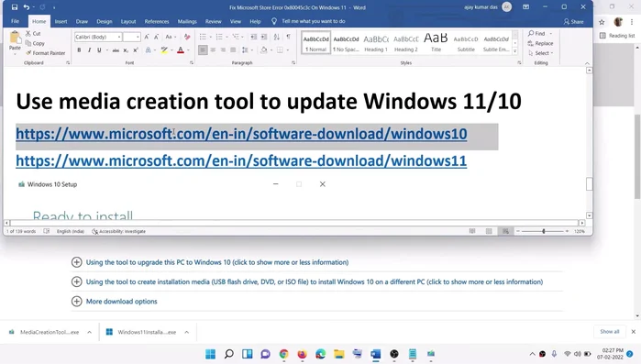The width and height of the screenshot is (641, 364).
Task: Toggle Strikethrough formatting
Action: [x=116, y=50]
